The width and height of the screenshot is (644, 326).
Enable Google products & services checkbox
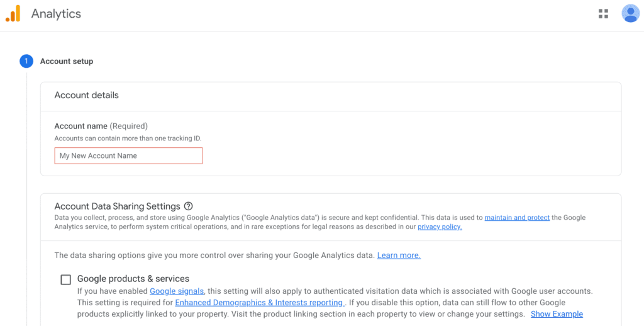click(65, 279)
